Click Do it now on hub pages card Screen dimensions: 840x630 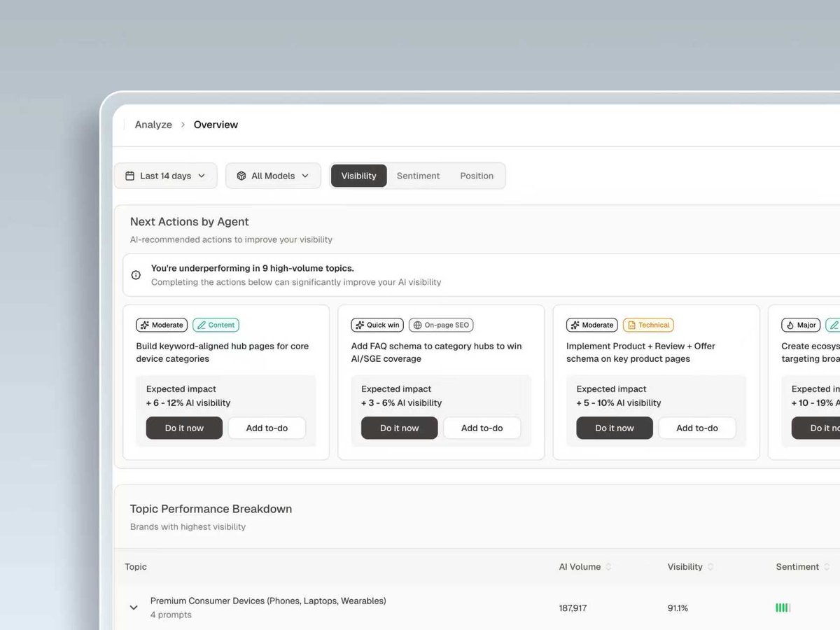pos(184,428)
